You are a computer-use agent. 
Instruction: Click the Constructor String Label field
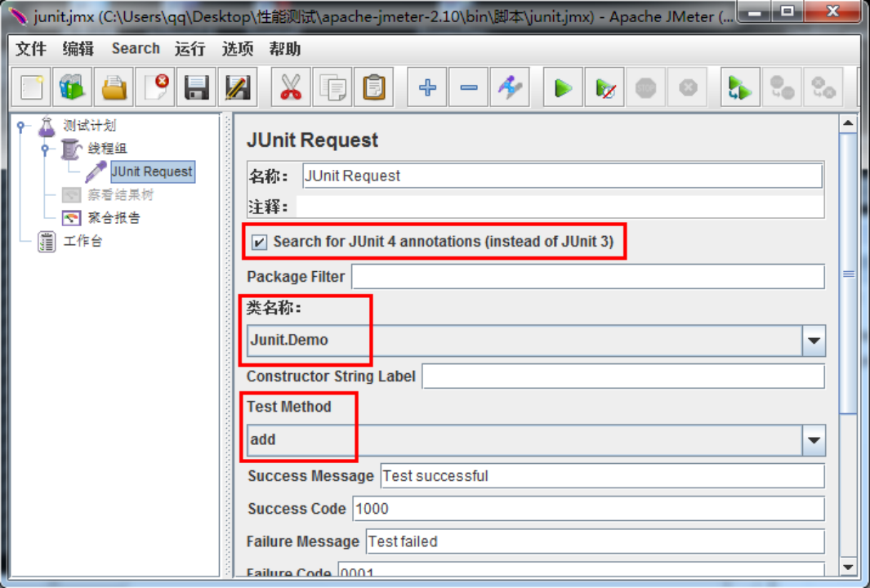tap(623, 376)
